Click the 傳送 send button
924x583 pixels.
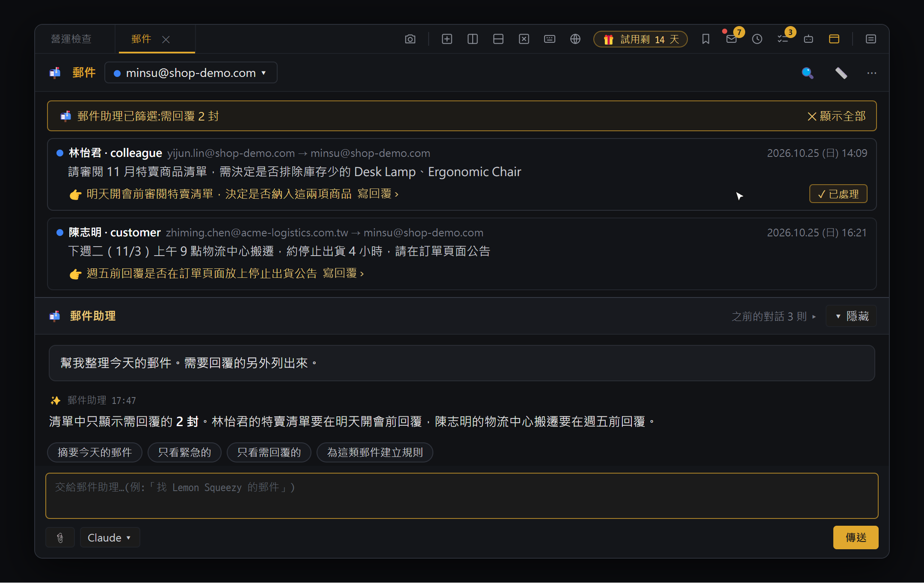tap(856, 538)
